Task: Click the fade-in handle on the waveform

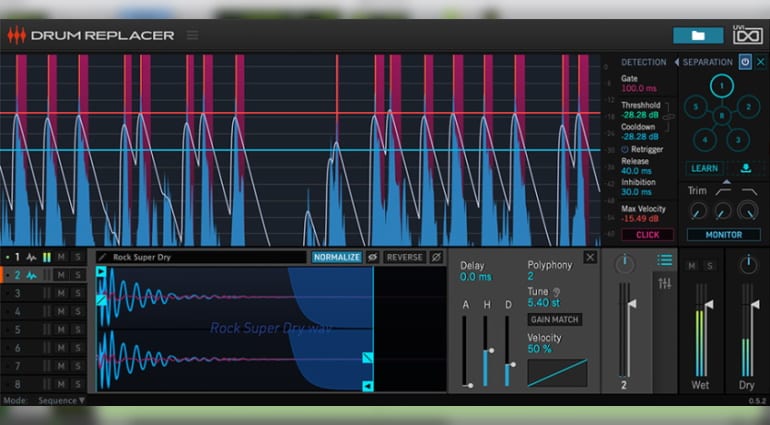Action: (x=101, y=300)
